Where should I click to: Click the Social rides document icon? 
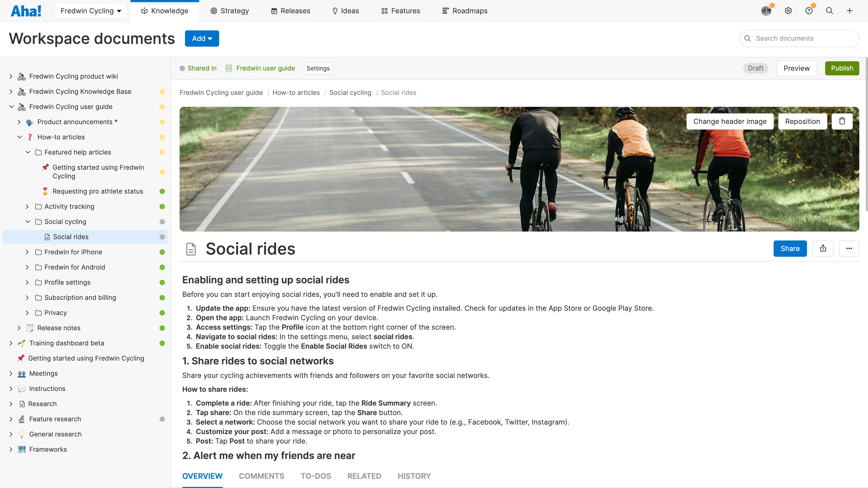point(191,249)
